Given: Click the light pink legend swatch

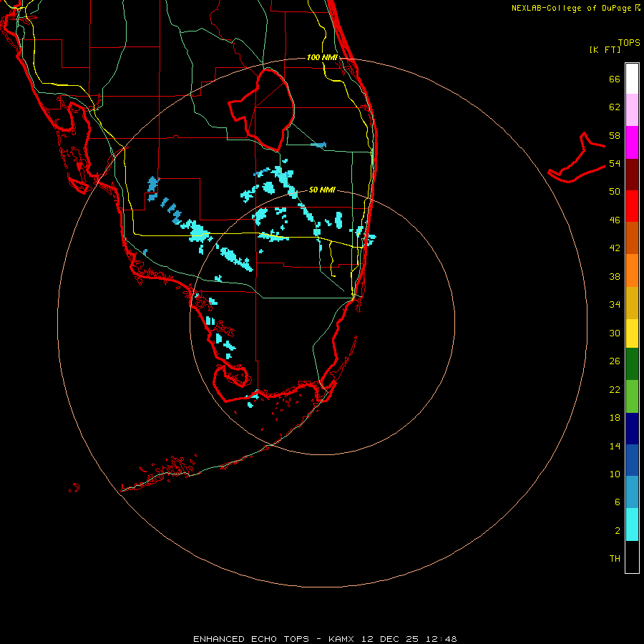Looking at the screenshot, I should pyautogui.click(x=632, y=109).
